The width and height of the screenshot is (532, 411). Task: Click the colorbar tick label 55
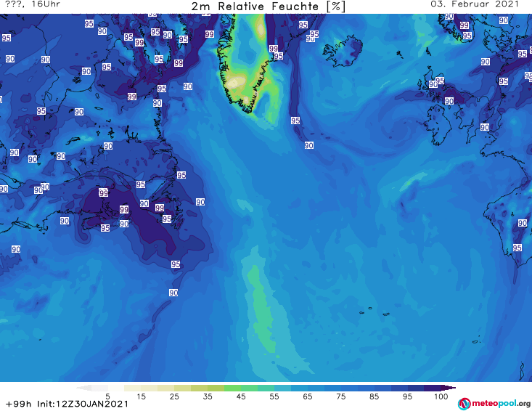274,396
